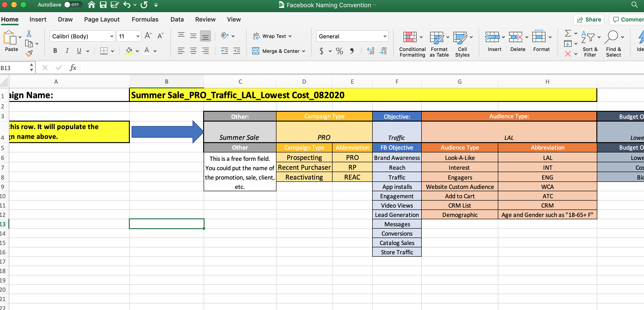Image resolution: width=644 pixels, height=310 pixels.
Task: Toggle Italic formatting
Action: 67,51
